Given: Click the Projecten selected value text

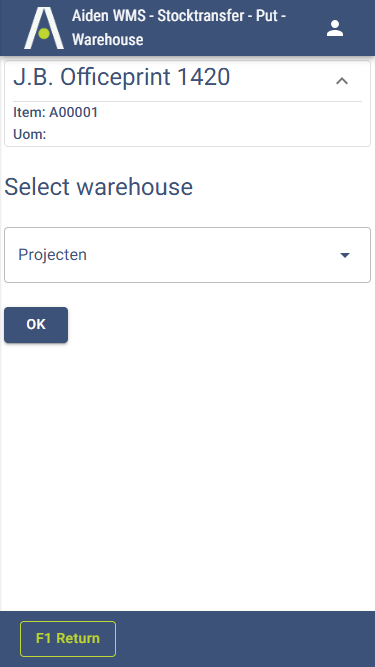Looking at the screenshot, I should coord(53,254).
